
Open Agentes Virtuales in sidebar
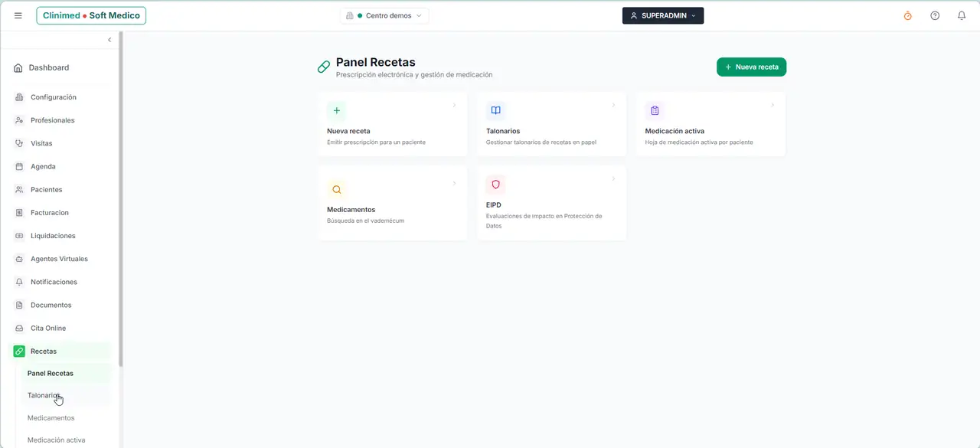59,259
